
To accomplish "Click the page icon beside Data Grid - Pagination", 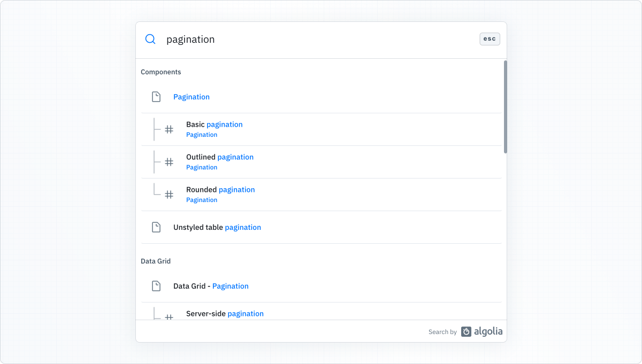I will click(156, 286).
